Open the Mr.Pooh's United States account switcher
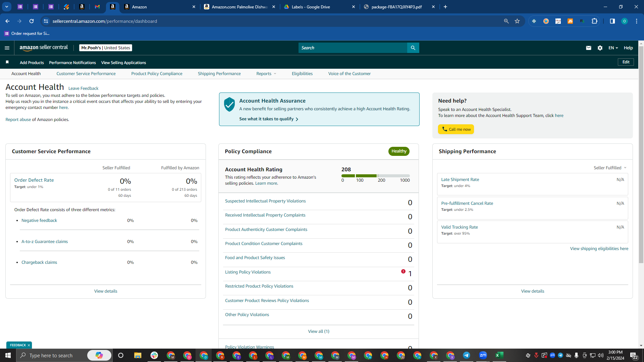Viewport: 644px width, 362px height. coord(106,48)
